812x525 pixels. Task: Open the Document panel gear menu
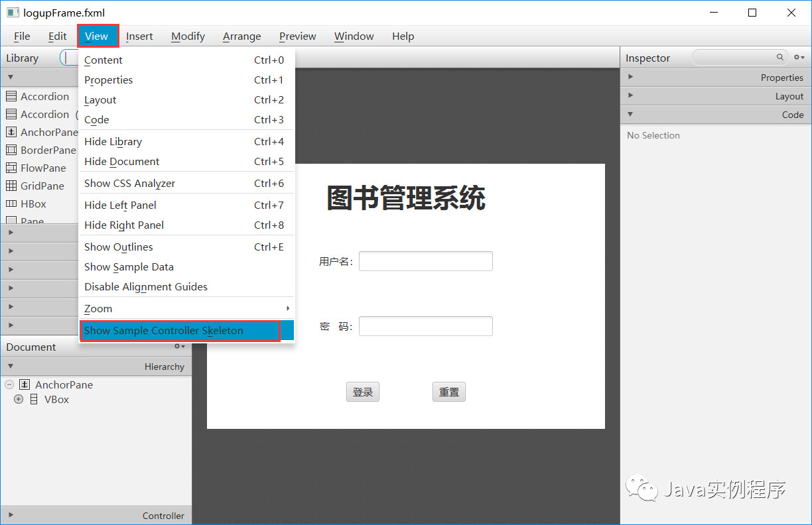click(178, 346)
